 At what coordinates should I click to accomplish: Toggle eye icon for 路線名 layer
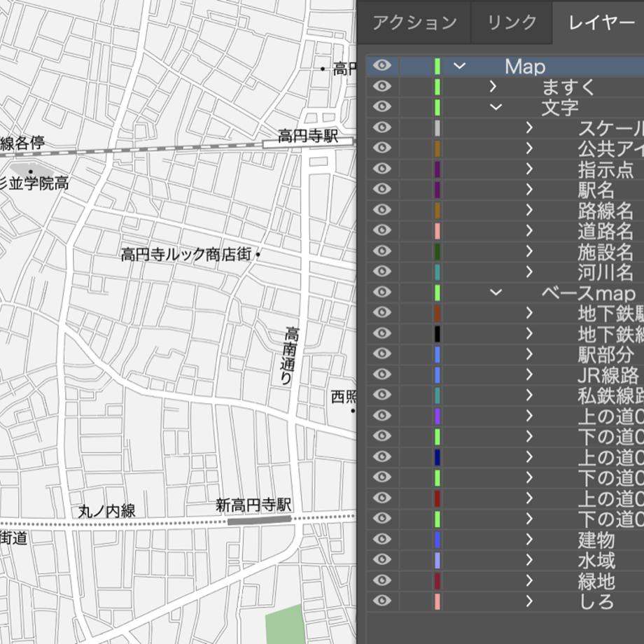coord(382,209)
